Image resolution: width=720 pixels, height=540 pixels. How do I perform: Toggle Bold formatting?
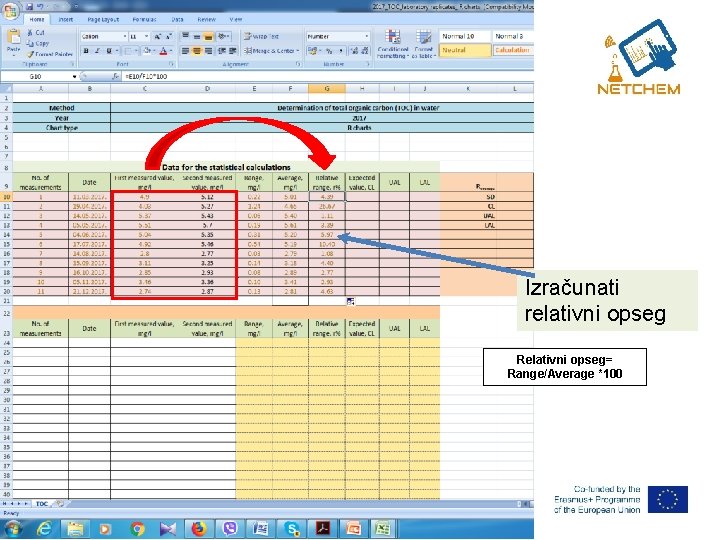coord(86,51)
